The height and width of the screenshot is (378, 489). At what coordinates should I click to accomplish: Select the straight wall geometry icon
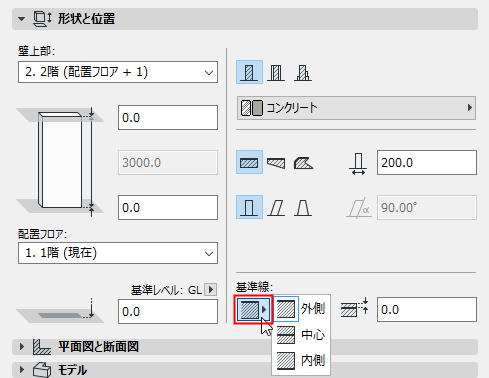click(x=249, y=162)
